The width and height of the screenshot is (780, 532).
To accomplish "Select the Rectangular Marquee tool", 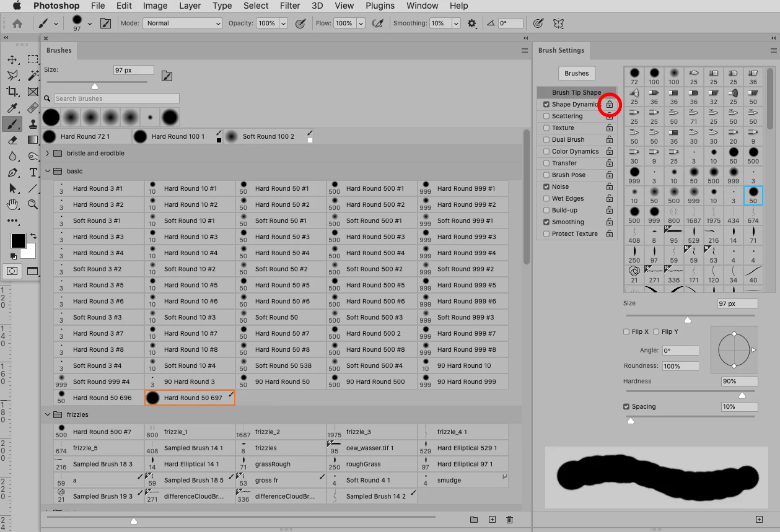I will [32, 60].
